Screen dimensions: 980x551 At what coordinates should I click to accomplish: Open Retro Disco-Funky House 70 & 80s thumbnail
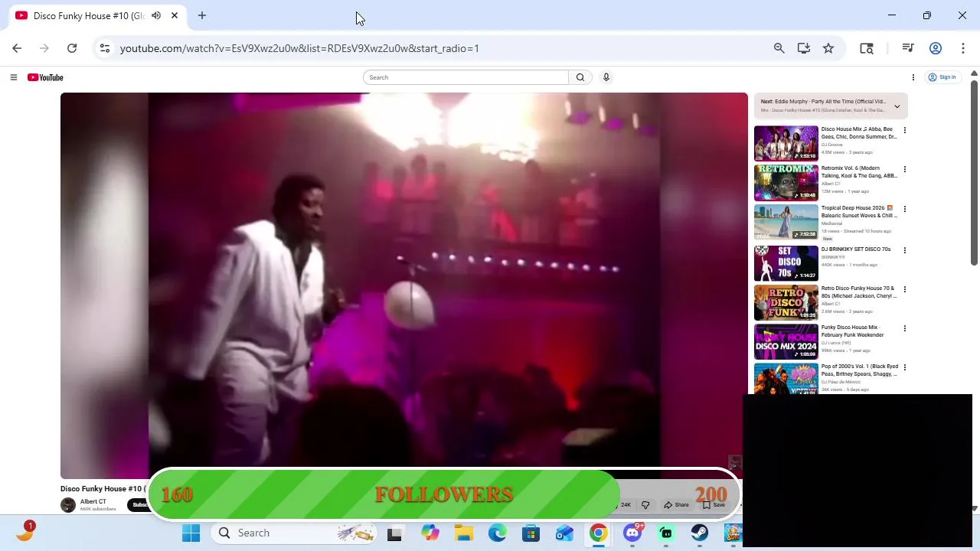(x=786, y=302)
